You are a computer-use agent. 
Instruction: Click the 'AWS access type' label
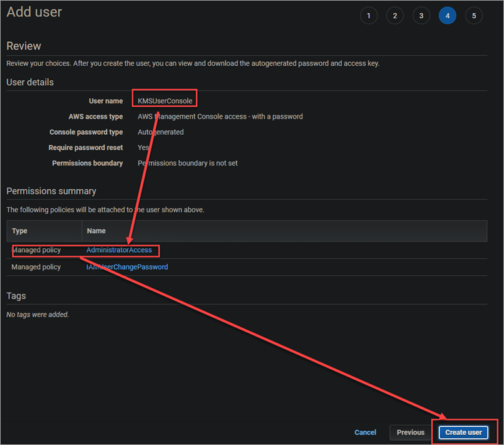(95, 117)
